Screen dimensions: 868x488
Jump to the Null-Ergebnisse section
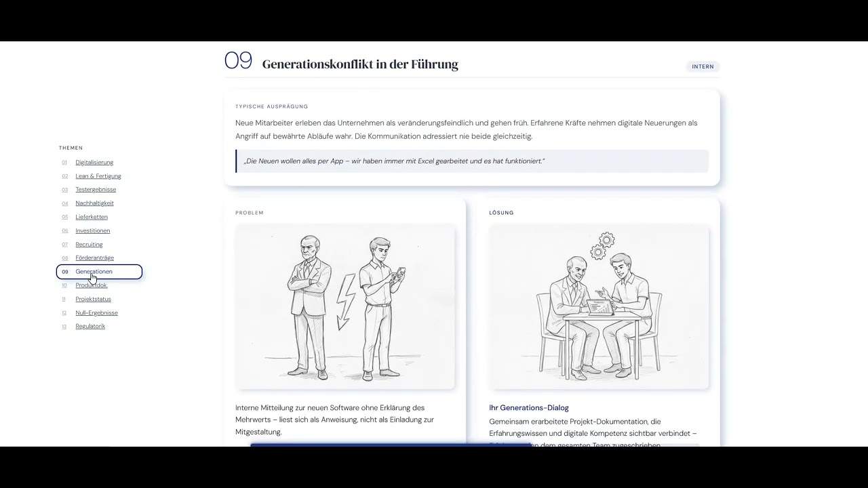[x=96, y=312]
